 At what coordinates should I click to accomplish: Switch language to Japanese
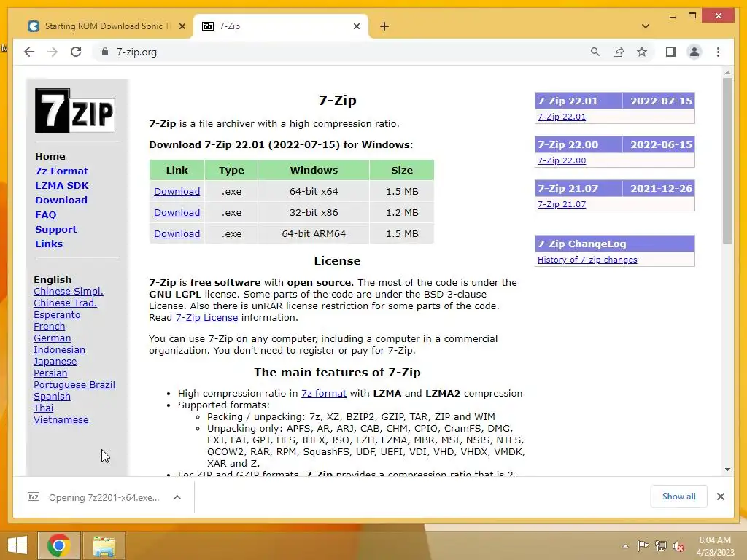tap(55, 362)
